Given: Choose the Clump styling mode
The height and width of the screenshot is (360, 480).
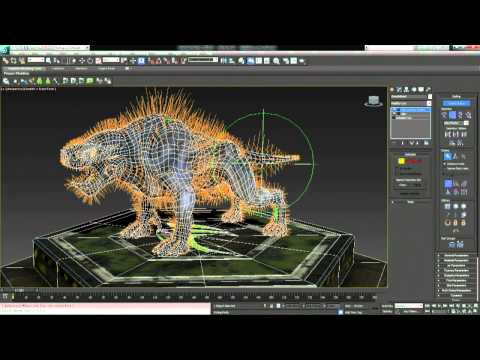Looking at the screenshot, I should 448,193.
